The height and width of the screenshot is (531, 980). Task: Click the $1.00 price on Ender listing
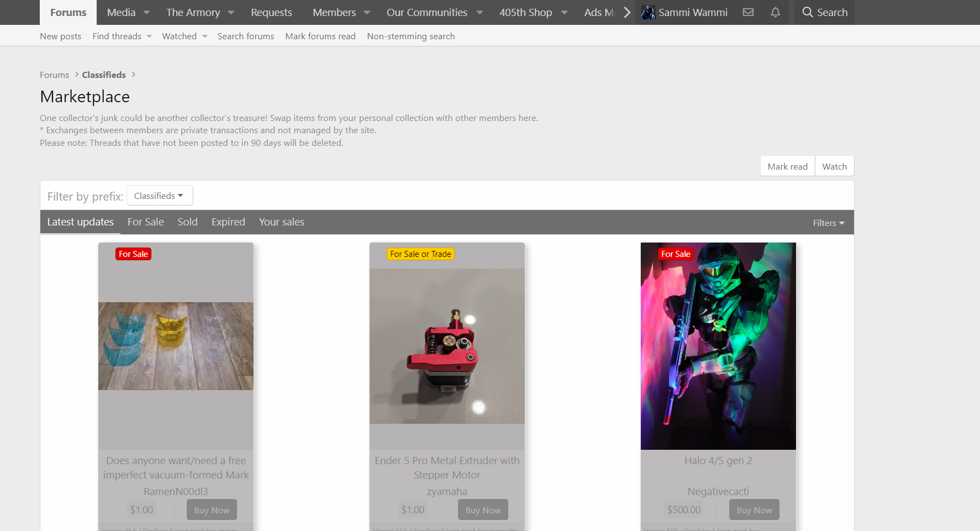click(x=413, y=510)
